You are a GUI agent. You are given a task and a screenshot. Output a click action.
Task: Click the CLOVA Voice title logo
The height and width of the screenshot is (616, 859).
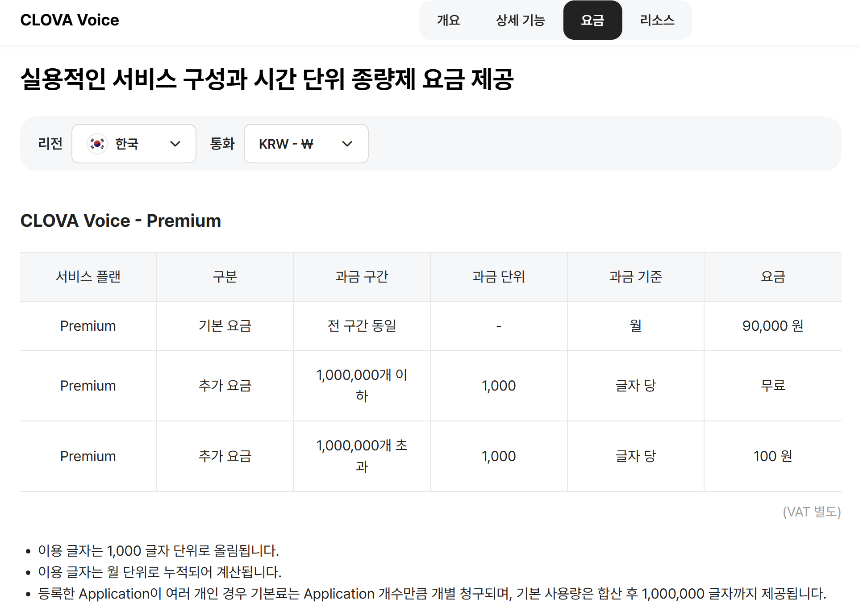(70, 20)
